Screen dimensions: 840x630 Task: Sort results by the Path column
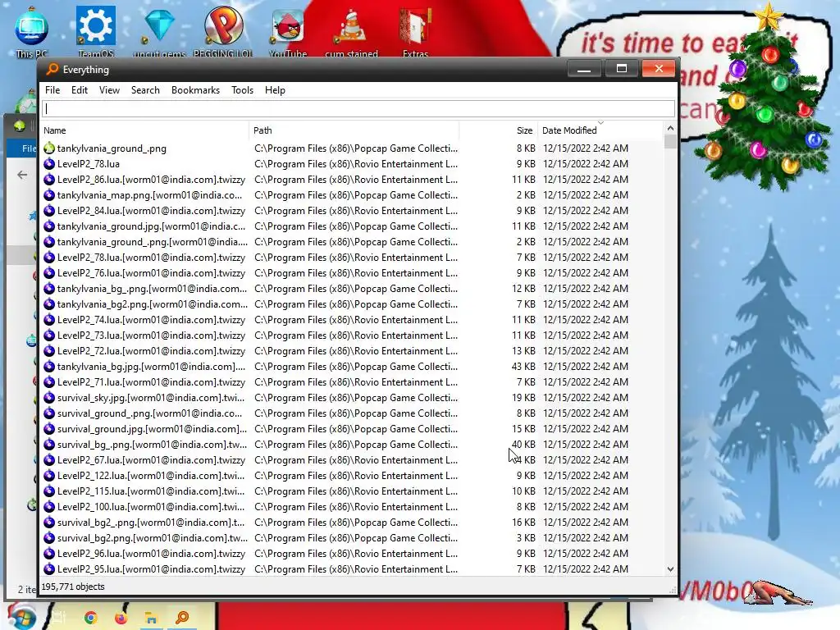click(x=354, y=130)
